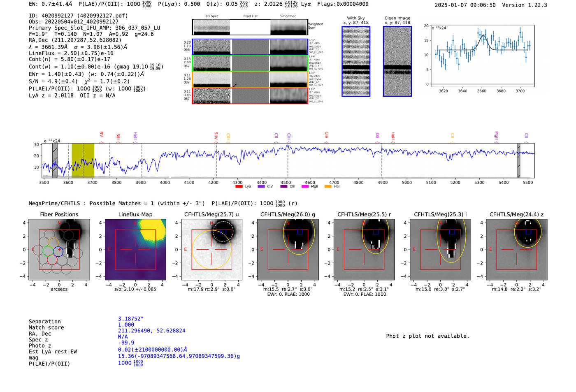Select the CFHTLS/Meg(24.4) z band image
Viewport: 576px width, 392px height.
coord(517,249)
